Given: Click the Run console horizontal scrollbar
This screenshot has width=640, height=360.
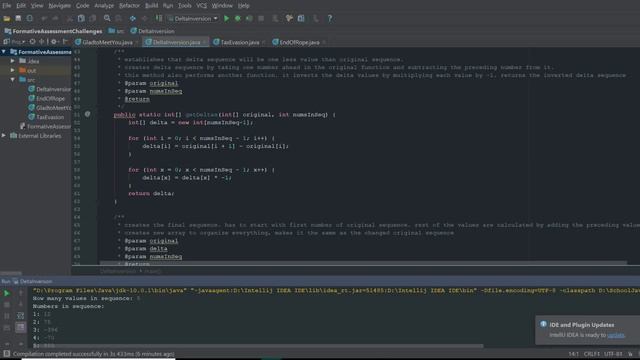Looking at the screenshot, I should (x=258, y=346).
